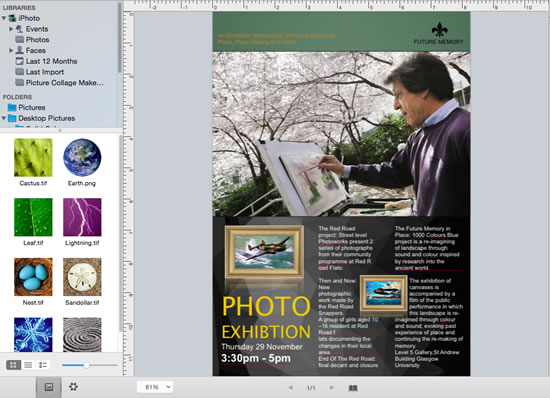
Task: Select Last 12 Months
Action: click(x=51, y=61)
